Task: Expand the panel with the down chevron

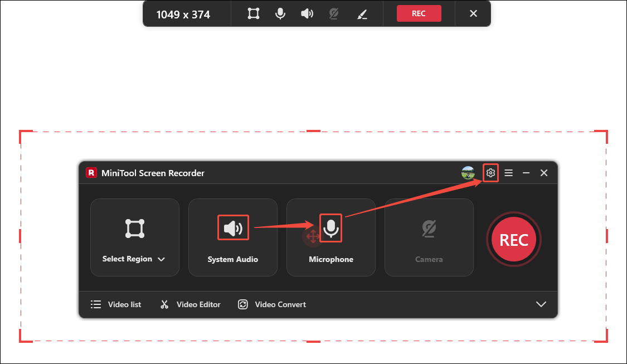Action: tap(541, 304)
